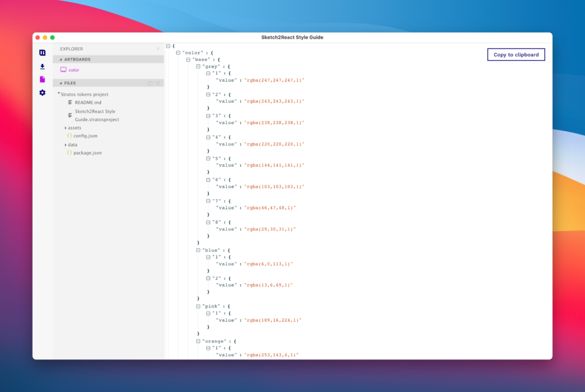The width and height of the screenshot is (585, 392).
Task: Close the Explorer panel with the × button
Action: pyautogui.click(x=158, y=49)
